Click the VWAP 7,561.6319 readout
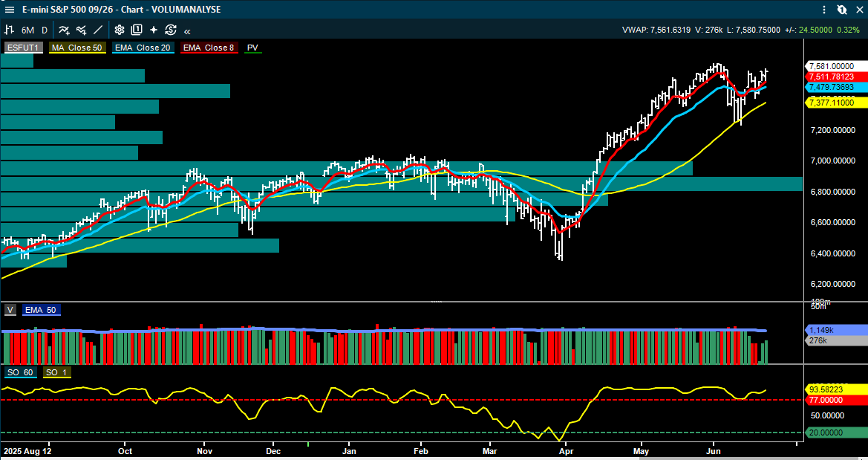 coord(656,30)
